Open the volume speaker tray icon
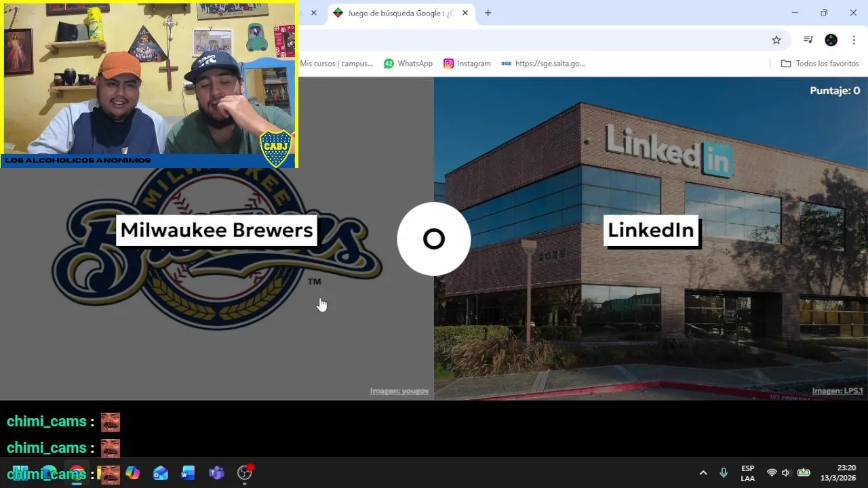Screen dimensions: 868x488 click(x=787, y=473)
